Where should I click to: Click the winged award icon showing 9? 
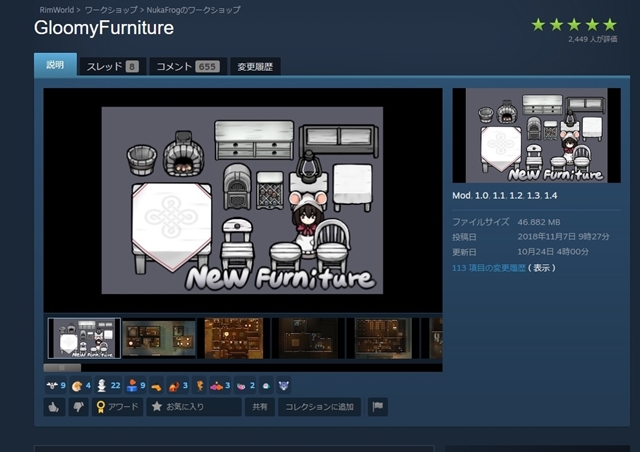56,385
